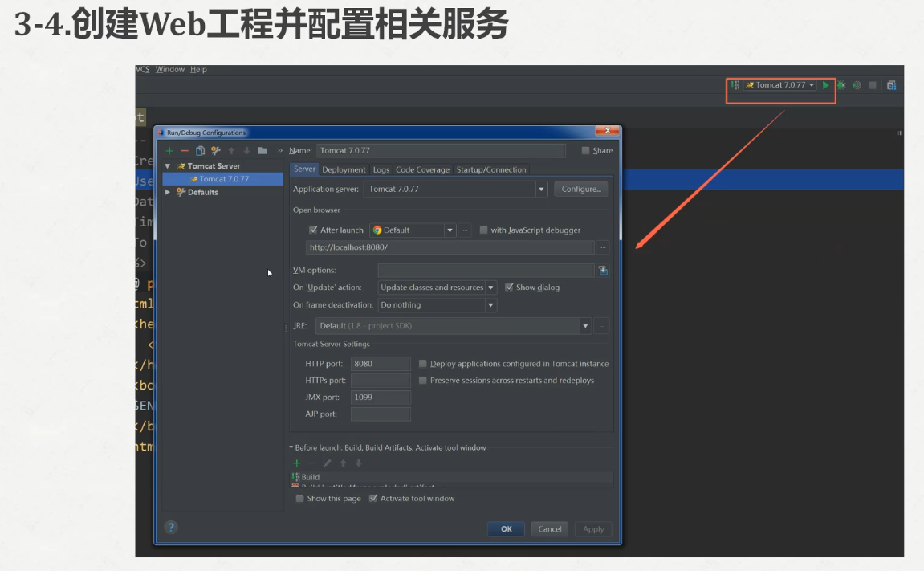This screenshot has height=571, width=924.
Task: Enable with JavaScript debugger
Action: tap(483, 230)
